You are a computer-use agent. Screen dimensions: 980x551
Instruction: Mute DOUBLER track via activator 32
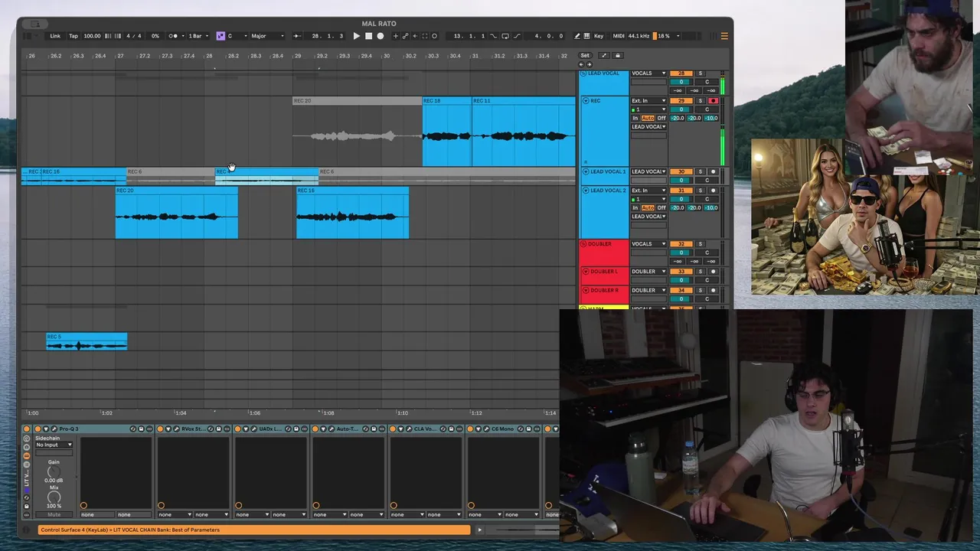tap(681, 244)
